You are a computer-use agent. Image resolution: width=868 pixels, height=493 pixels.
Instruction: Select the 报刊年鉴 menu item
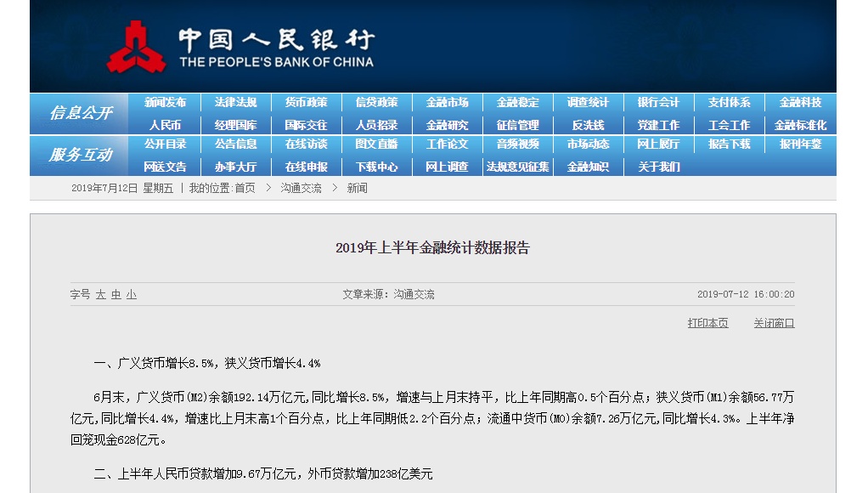tap(800, 144)
